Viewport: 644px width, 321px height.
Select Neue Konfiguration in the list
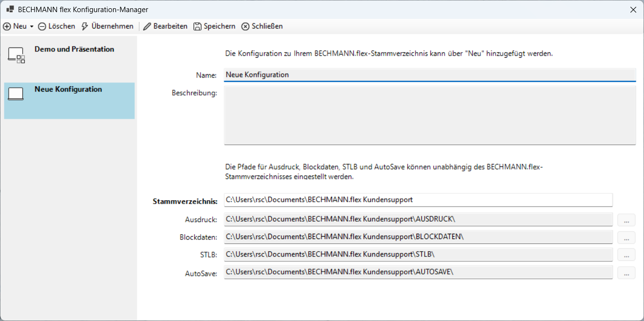pos(68,90)
